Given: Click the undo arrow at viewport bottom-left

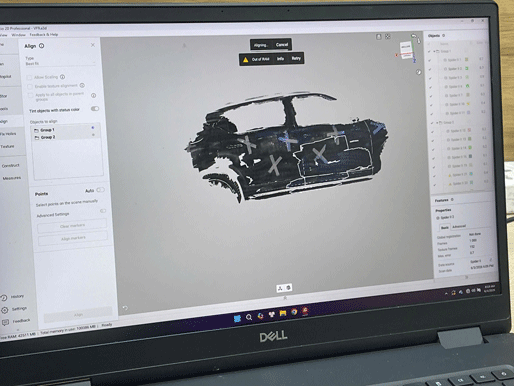Looking at the screenshot, I should tap(125, 308).
